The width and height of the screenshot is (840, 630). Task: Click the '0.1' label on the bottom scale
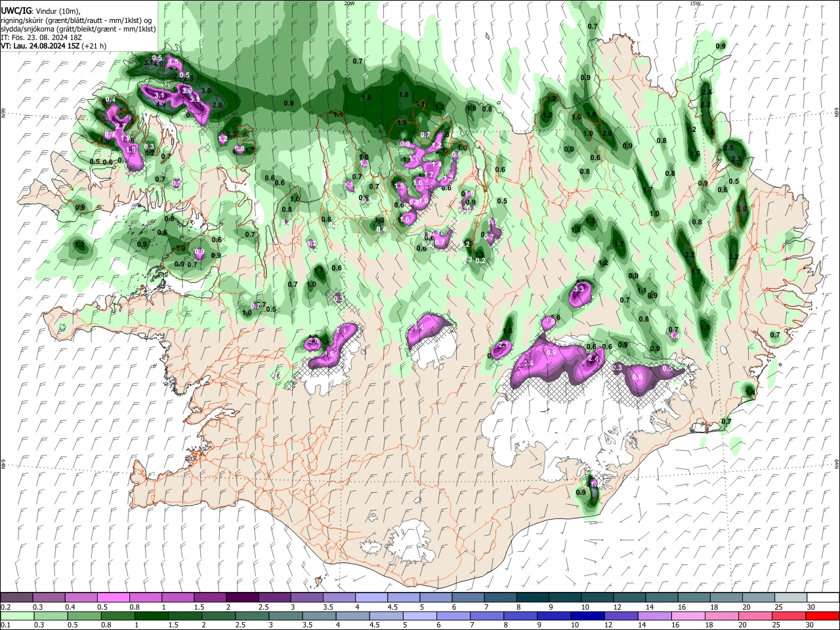point(5,625)
